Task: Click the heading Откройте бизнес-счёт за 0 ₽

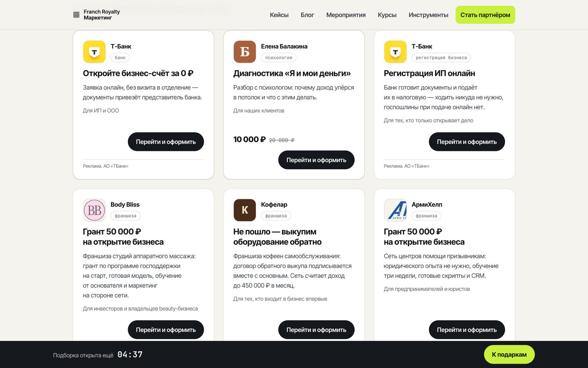Action: tap(138, 73)
